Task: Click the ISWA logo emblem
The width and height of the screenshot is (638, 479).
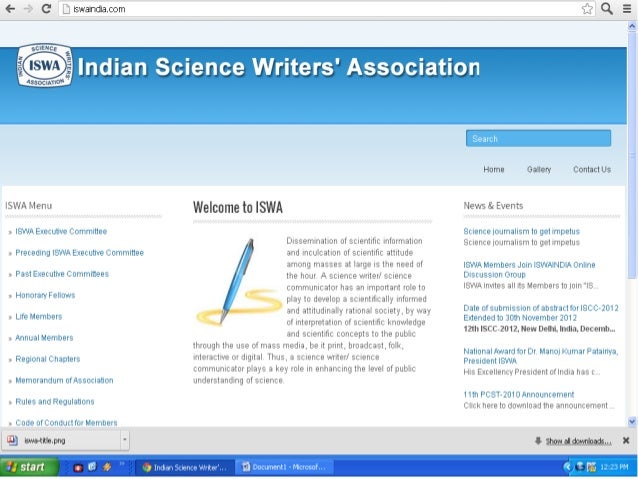Action: point(45,66)
